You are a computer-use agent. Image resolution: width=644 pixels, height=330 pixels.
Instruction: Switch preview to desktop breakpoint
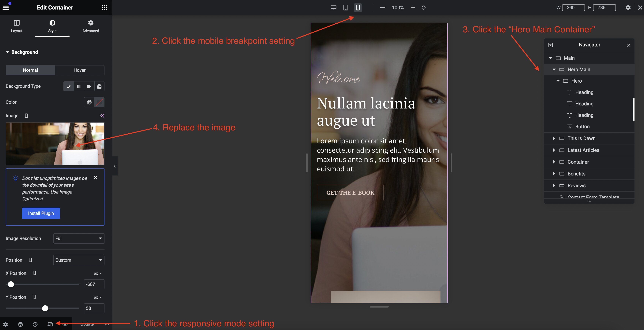(333, 7)
